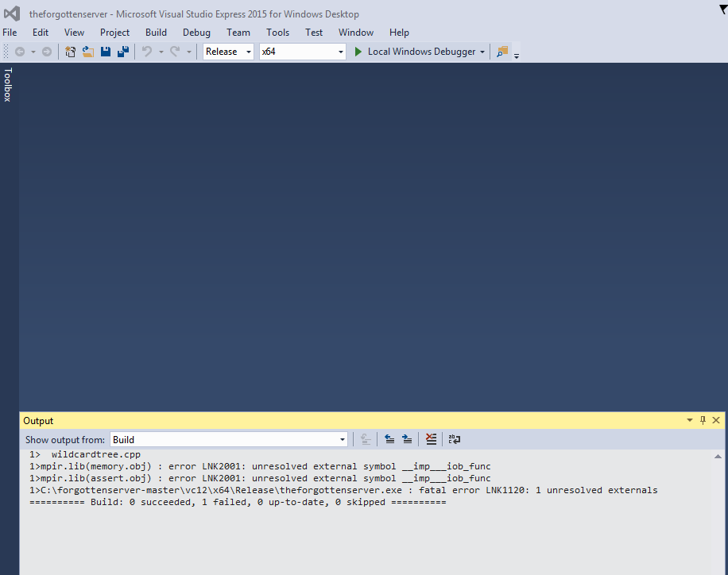
Task: Open the Edit menu
Action: click(x=41, y=33)
